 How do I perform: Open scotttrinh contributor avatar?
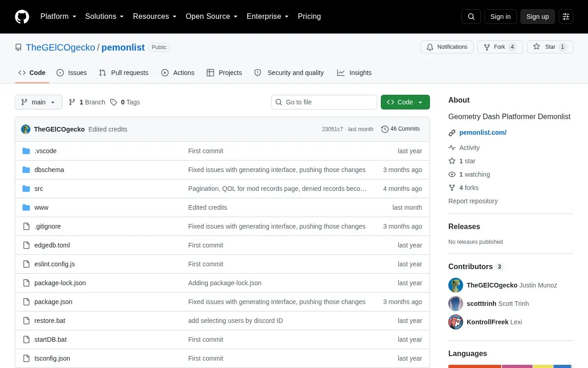point(456,304)
